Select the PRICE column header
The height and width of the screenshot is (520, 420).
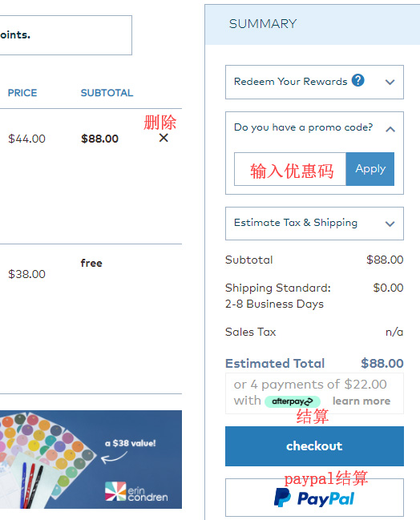[22, 93]
